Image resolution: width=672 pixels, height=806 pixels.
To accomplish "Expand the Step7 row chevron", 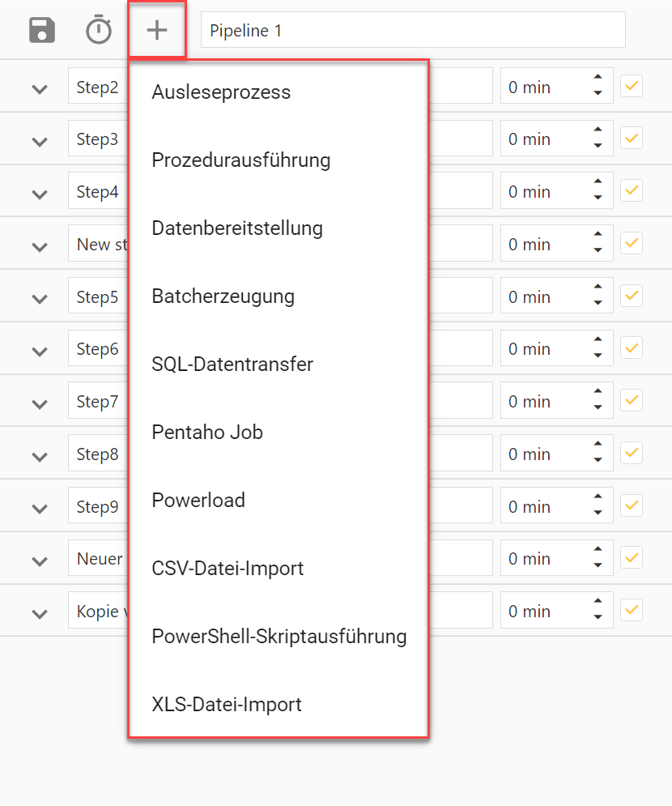I will click(40, 403).
